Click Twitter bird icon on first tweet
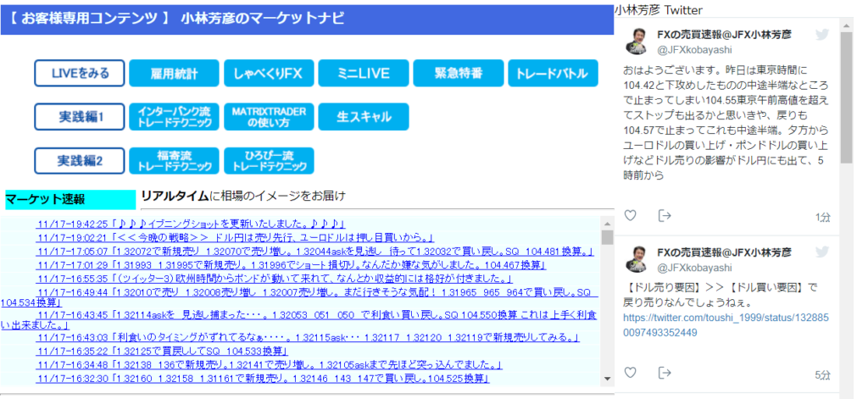 [x=822, y=35]
